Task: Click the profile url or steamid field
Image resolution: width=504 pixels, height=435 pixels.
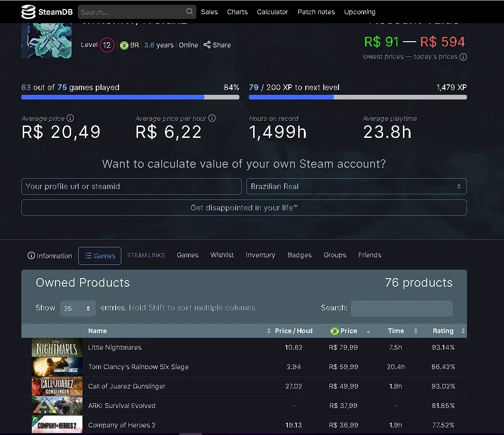Action: [131, 186]
